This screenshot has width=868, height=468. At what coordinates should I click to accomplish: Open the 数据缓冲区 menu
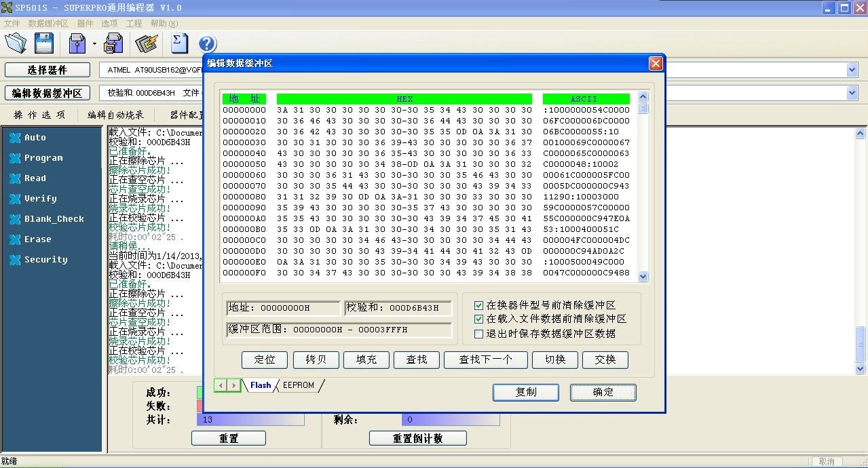pos(48,23)
